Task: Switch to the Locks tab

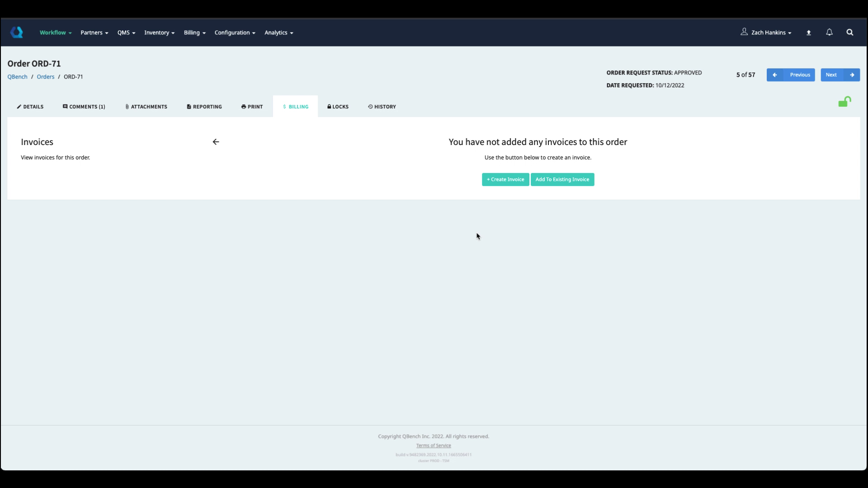Action: 338,107
